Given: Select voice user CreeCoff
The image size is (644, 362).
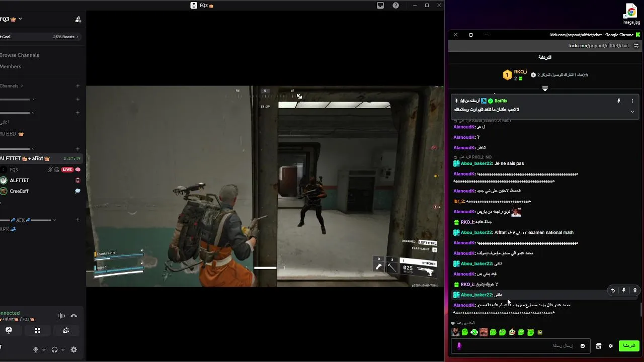Looking at the screenshot, I should 19,191.
